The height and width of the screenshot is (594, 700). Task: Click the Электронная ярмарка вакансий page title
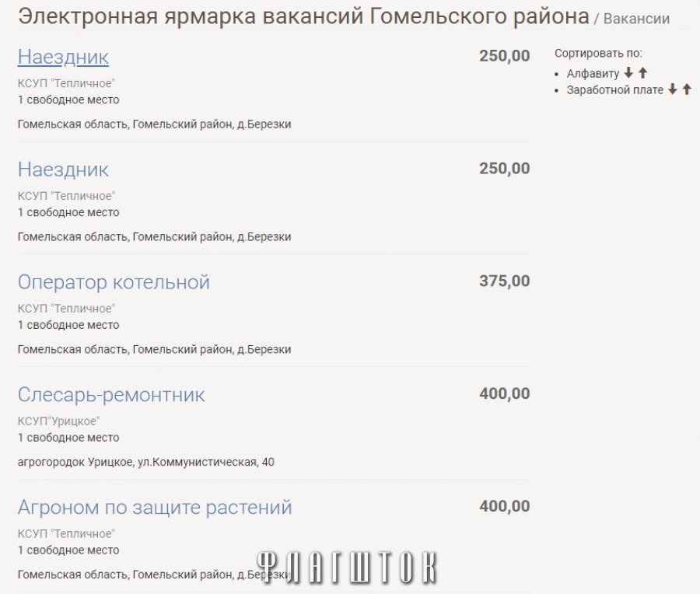point(303,17)
